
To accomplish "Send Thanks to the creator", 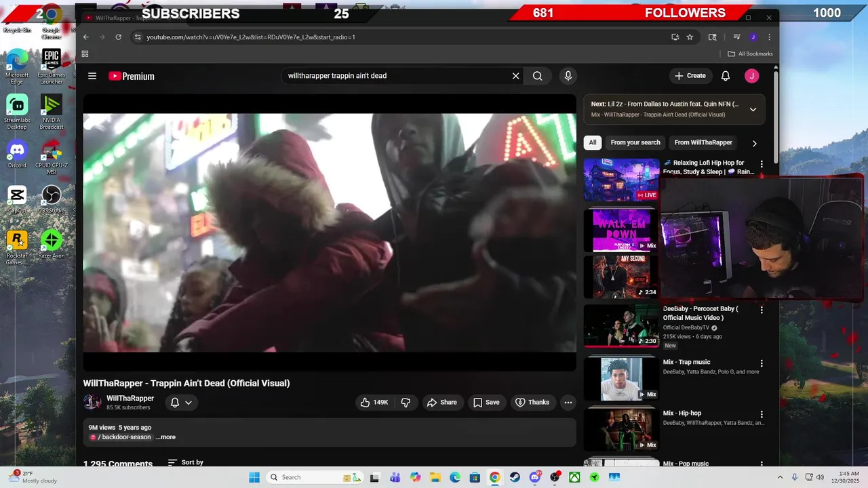I will (x=532, y=403).
